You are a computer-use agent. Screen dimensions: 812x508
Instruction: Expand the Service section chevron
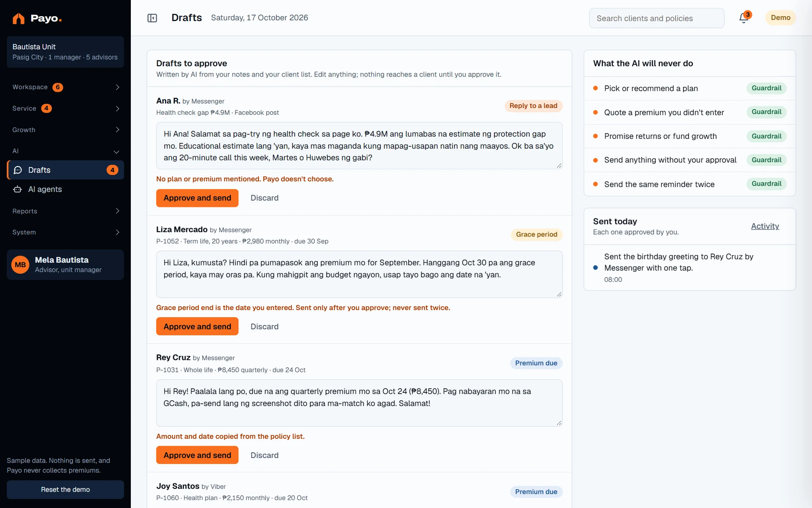pyautogui.click(x=117, y=108)
